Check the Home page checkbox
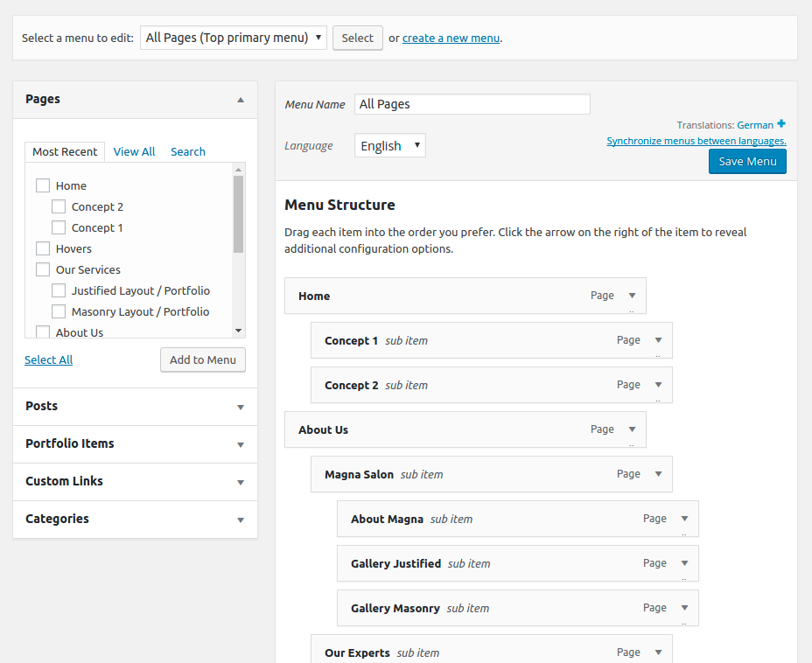 pos(43,185)
